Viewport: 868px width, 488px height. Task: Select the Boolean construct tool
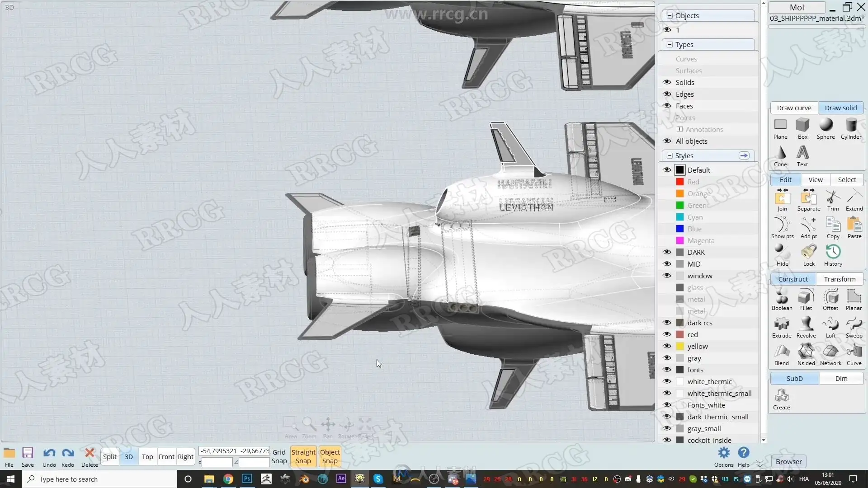pos(782,300)
